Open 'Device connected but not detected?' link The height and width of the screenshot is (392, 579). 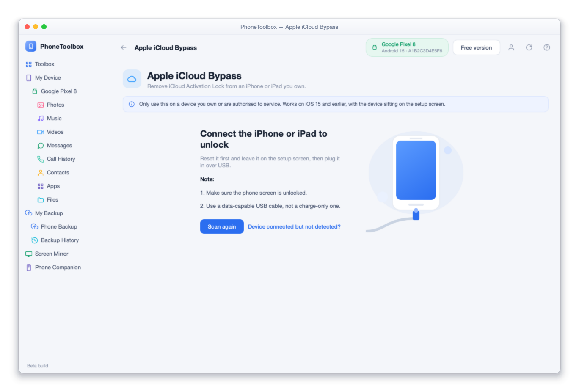(x=294, y=227)
